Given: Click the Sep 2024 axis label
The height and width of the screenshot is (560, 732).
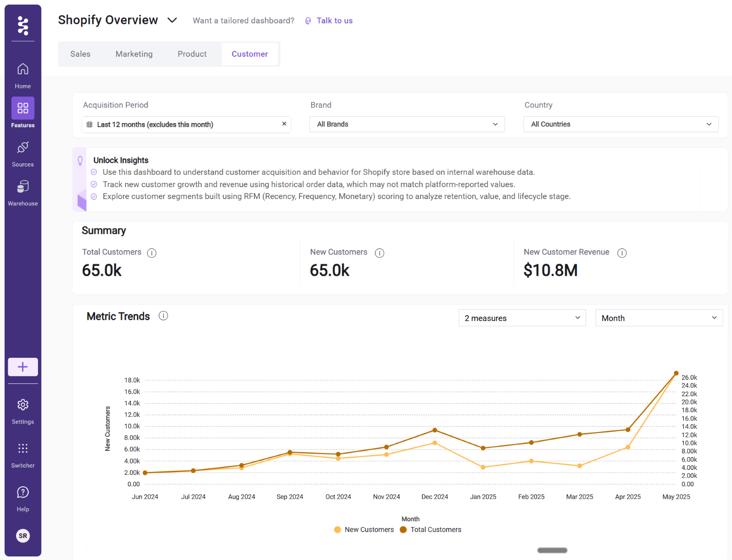Looking at the screenshot, I should (290, 497).
